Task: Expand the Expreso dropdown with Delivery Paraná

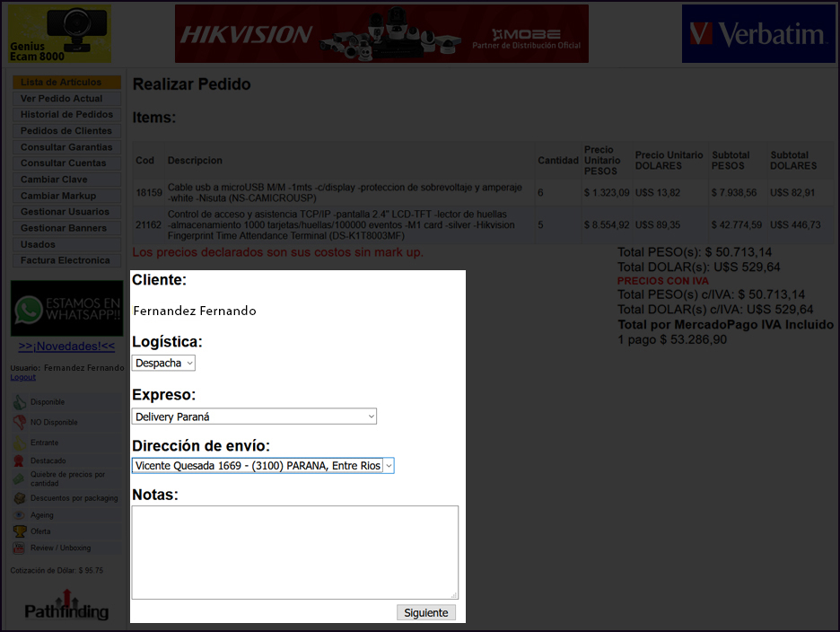Action: [254, 417]
